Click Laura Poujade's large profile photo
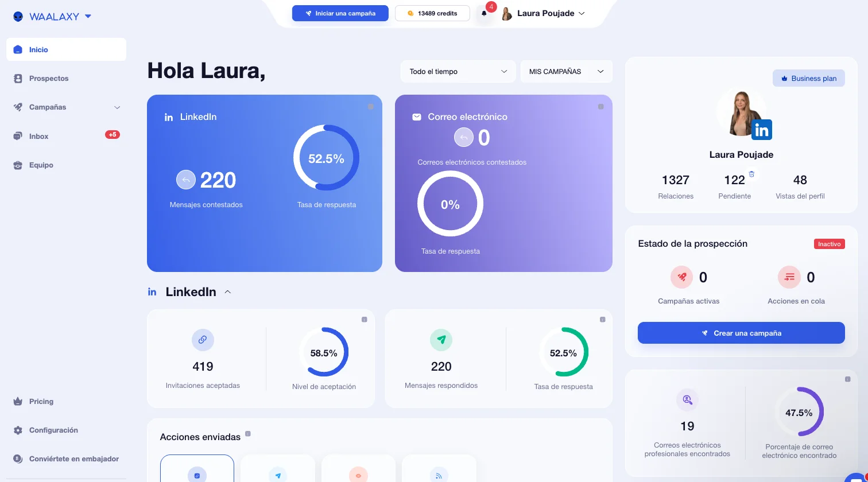The height and width of the screenshot is (482, 868). coord(741,112)
